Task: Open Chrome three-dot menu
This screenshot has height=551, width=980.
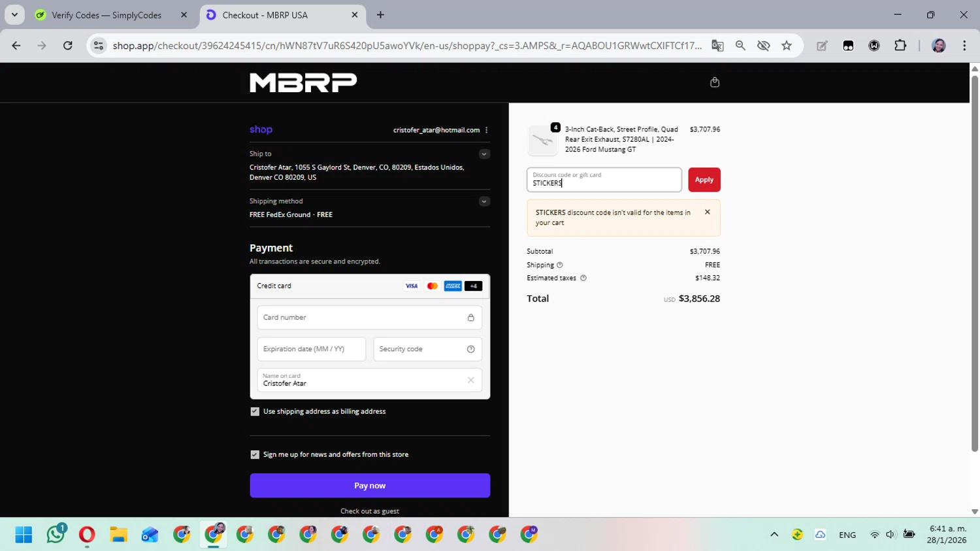Action: click(964, 46)
